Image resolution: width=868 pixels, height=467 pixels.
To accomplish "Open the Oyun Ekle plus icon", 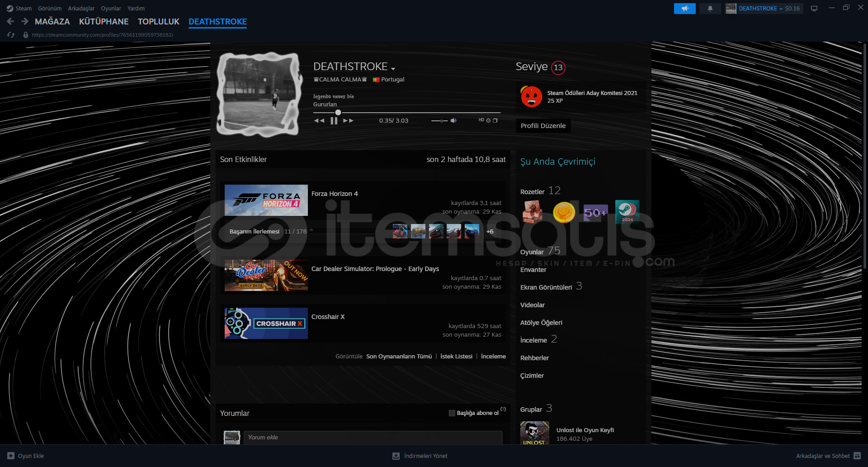I will pos(11,456).
